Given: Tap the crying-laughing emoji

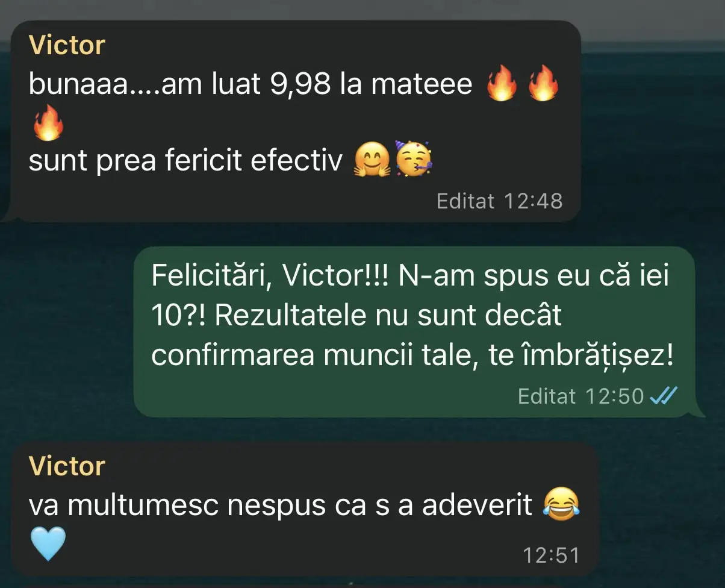Looking at the screenshot, I should coord(561,505).
